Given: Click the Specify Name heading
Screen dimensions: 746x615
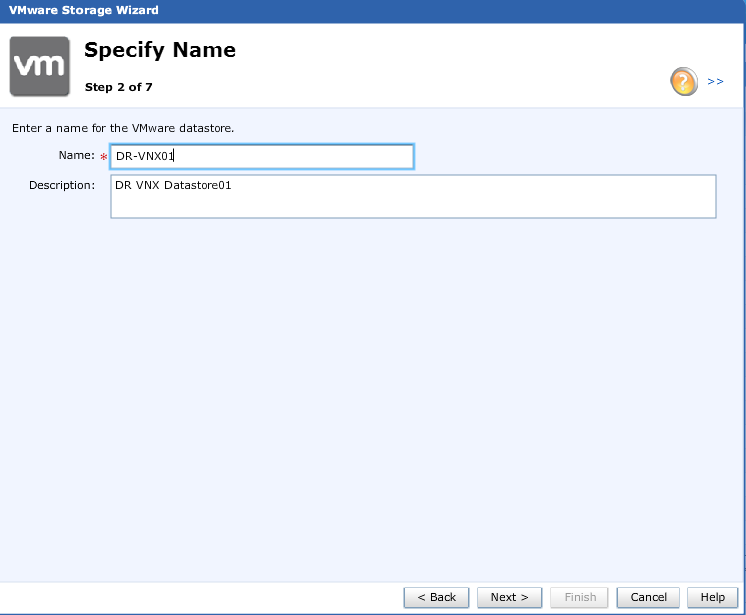Looking at the screenshot, I should point(160,50).
